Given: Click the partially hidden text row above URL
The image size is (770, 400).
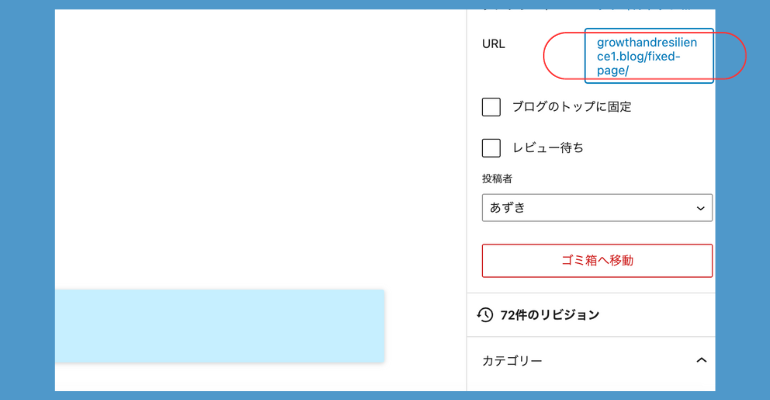Looking at the screenshot, I should pos(587,9).
